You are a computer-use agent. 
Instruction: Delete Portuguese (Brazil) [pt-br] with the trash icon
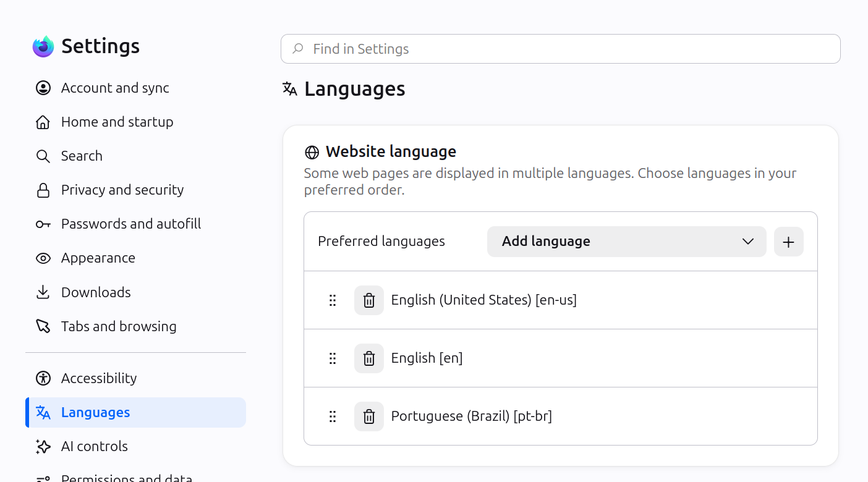[369, 416]
